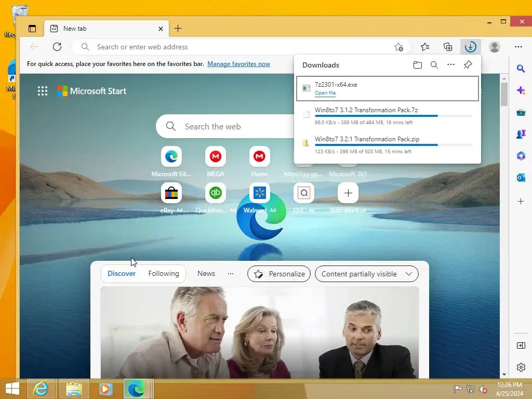
Task: Add a sidebar app with plus icon
Action: 521,201
